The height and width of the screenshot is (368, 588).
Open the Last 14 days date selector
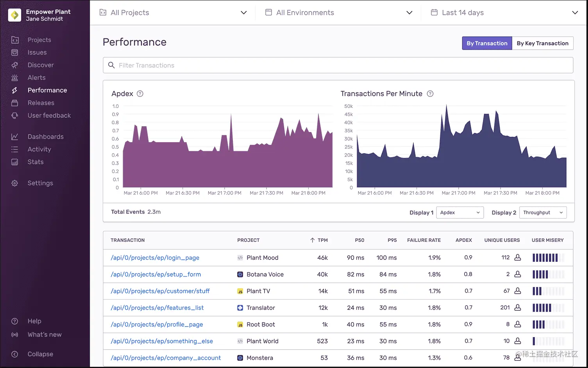pyautogui.click(x=504, y=13)
